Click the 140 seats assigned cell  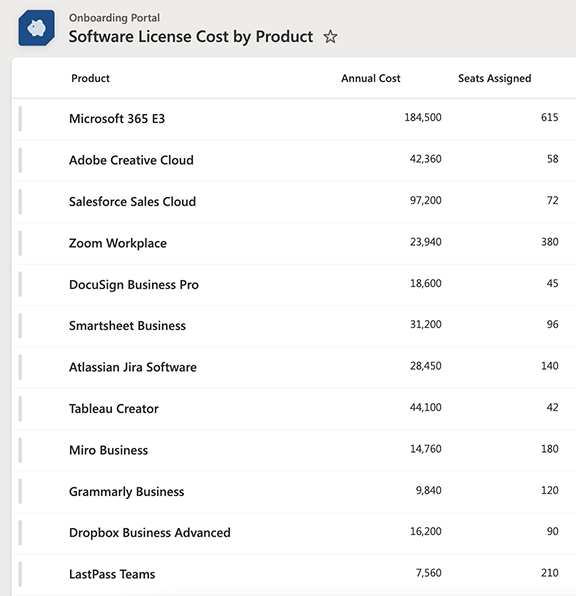click(x=549, y=366)
